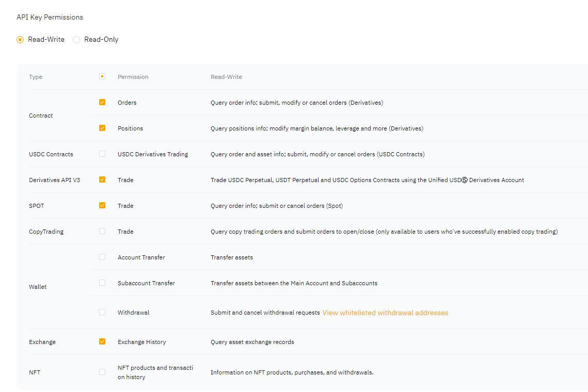Click the Wallet type label
Screen dimensions: 588x392
[38, 287]
